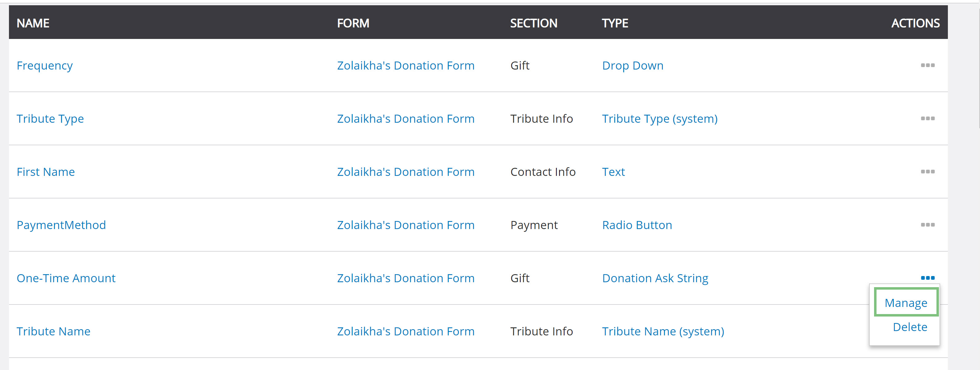Open the Frequency field link
This screenshot has width=980, height=370.
tap(44, 66)
